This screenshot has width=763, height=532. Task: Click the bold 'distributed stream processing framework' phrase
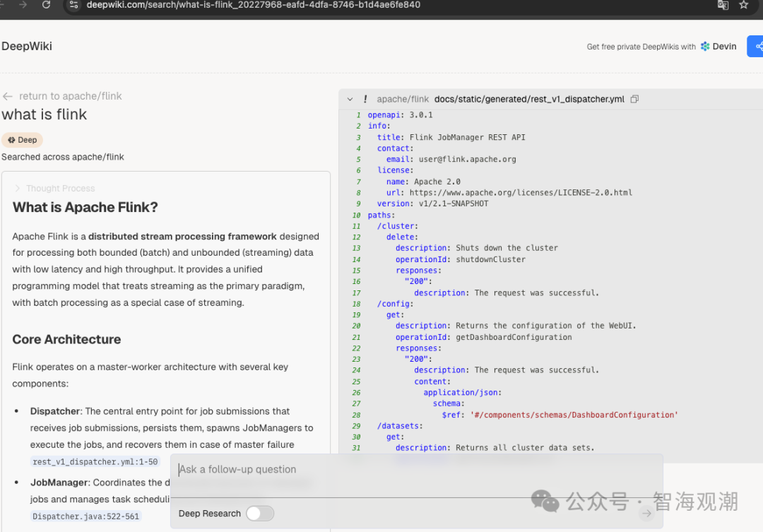182,237
